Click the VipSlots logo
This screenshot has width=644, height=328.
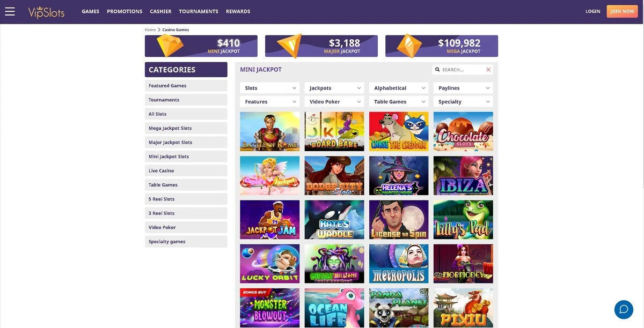point(47,11)
